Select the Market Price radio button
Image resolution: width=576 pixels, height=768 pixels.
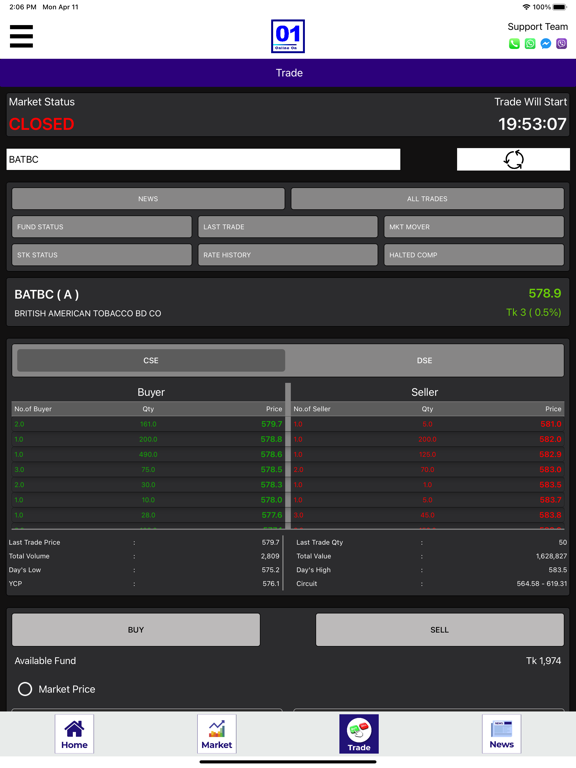tap(25, 689)
